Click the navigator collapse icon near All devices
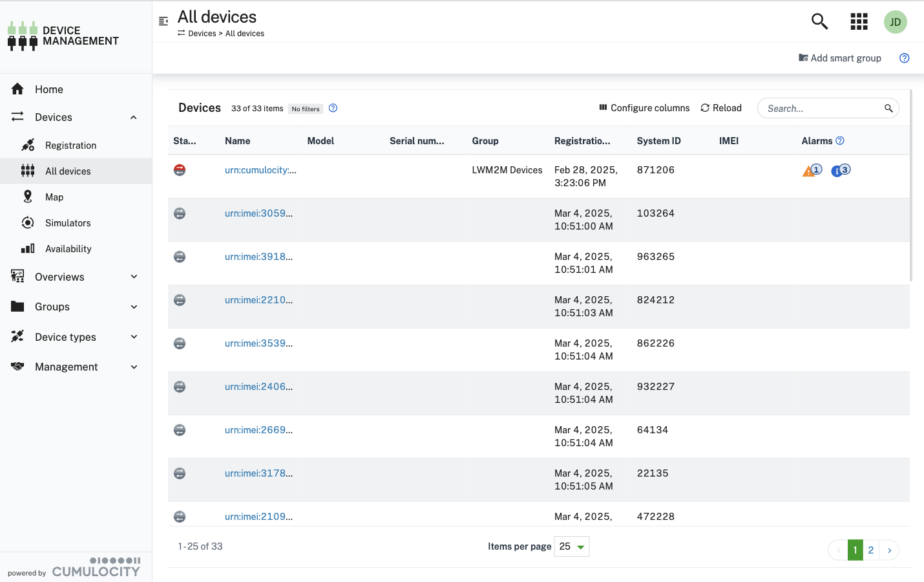This screenshot has height=582, width=924. pyautogui.click(x=163, y=21)
